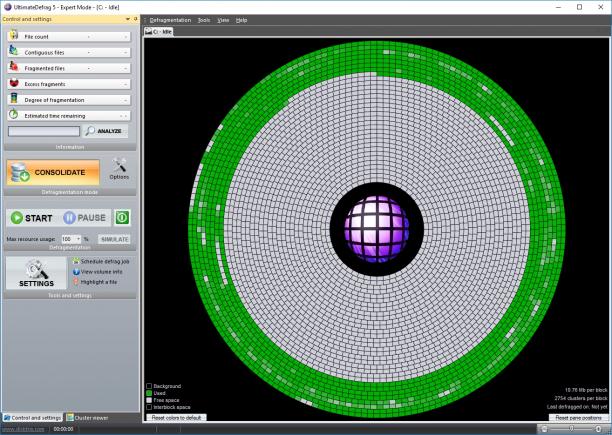Open Schedule defrag job
The width and height of the screenshot is (612, 435).
101,261
